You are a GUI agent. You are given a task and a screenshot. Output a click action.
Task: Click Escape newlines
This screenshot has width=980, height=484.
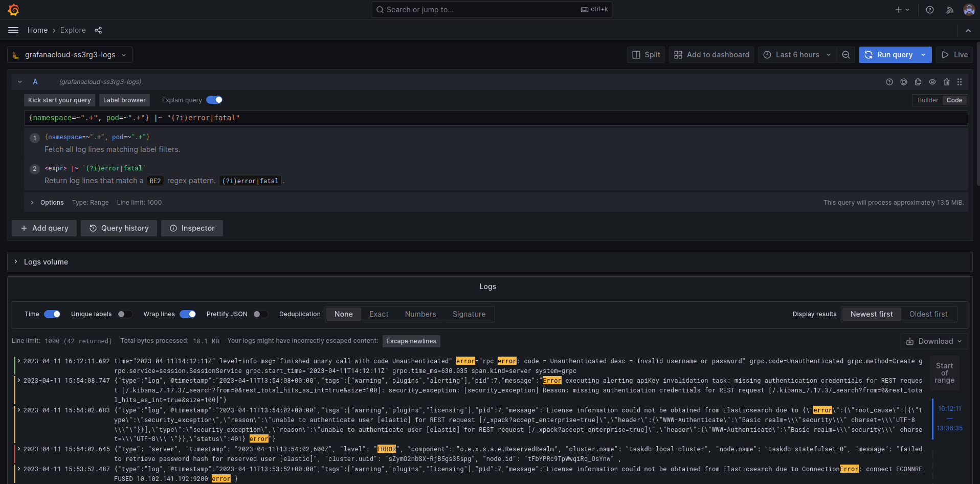click(411, 341)
